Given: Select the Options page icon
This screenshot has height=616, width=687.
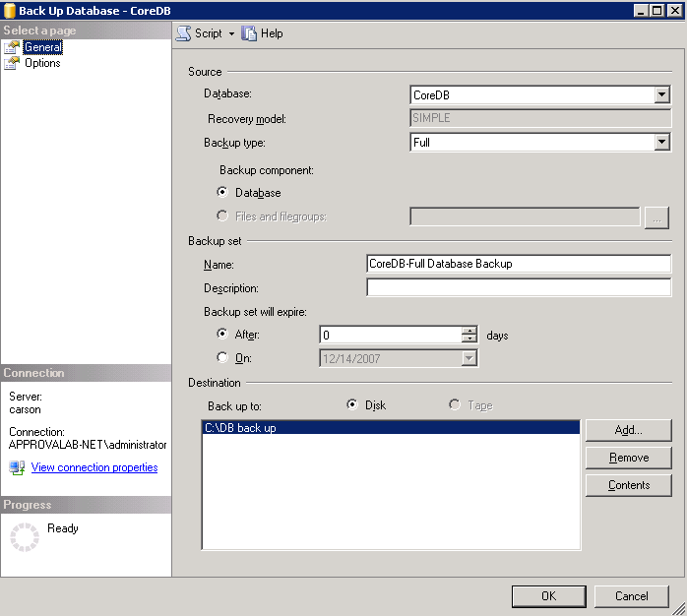Looking at the screenshot, I should click(x=12, y=63).
